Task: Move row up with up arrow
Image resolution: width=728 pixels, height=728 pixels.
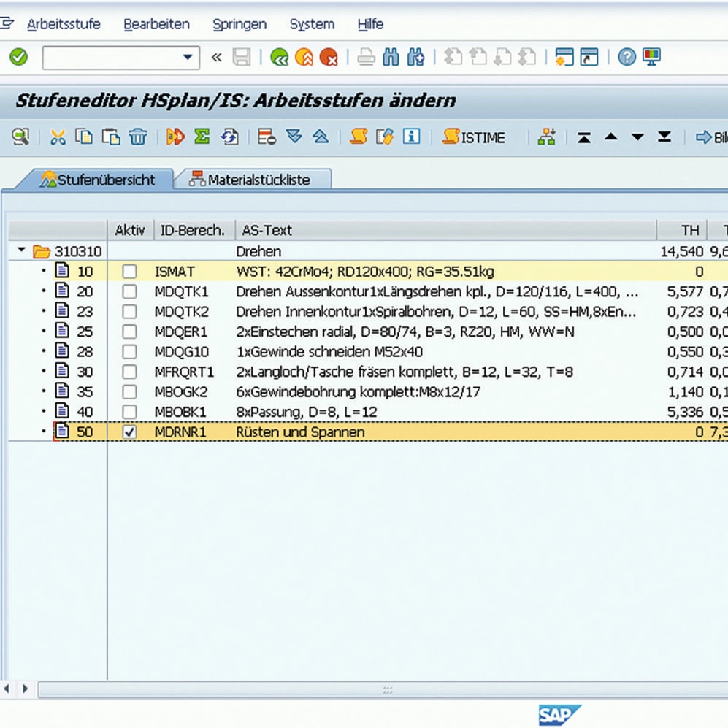Action: coord(611,137)
